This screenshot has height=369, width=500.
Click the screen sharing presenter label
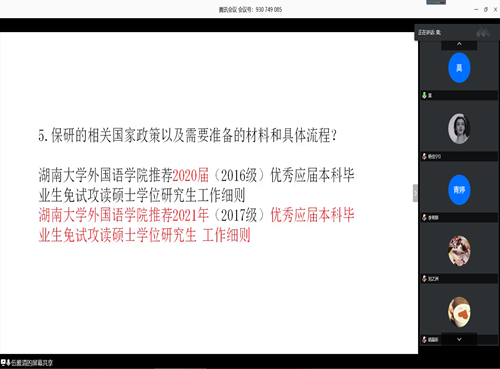32,363
